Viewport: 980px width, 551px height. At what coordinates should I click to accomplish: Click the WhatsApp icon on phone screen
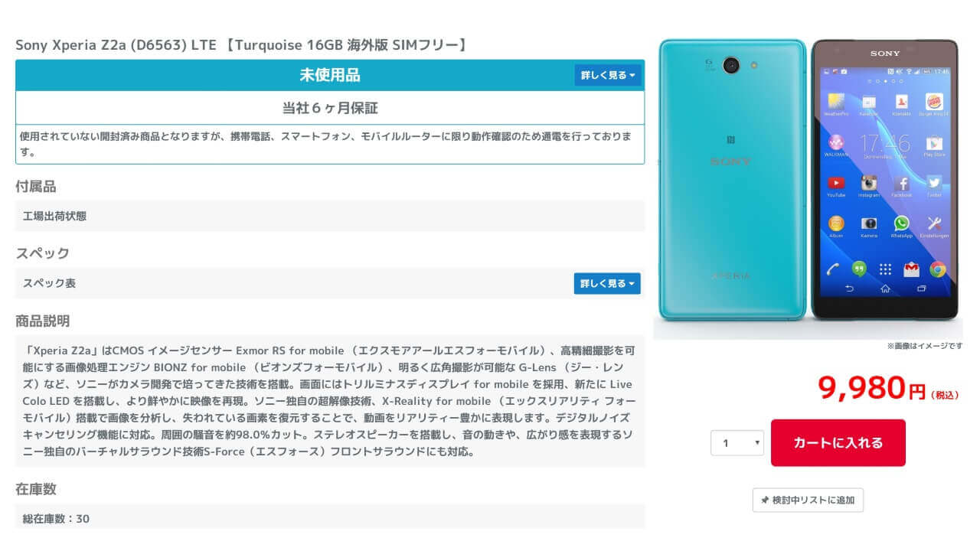pos(902,223)
